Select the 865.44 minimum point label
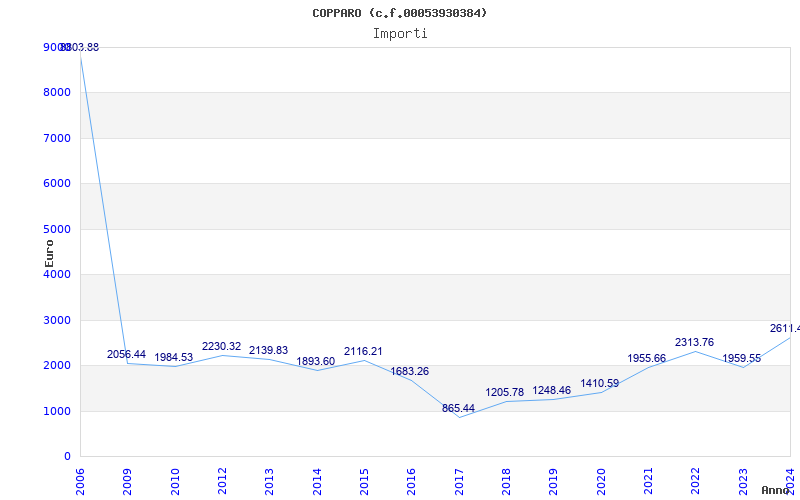 [458, 408]
